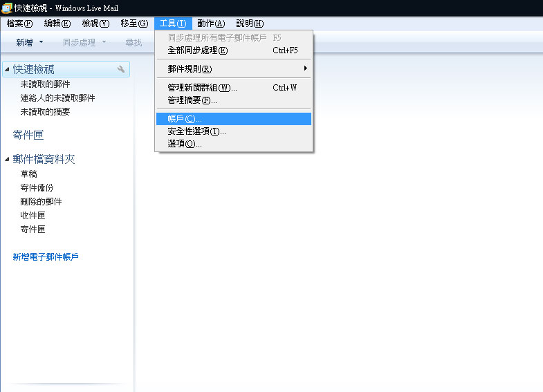The width and height of the screenshot is (543, 392).
Task: Select the 郵件檔資料夾 header
Action: pyautogui.click(x=44, y=159)
